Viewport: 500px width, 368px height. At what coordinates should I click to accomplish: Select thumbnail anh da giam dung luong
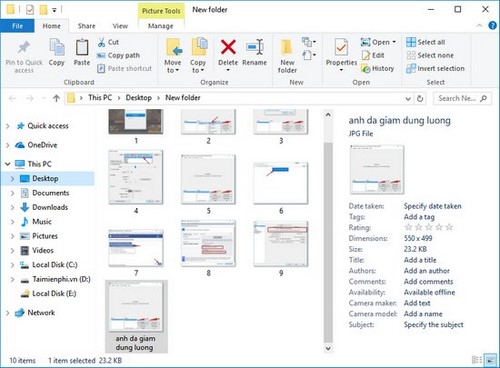click(136, 316)
